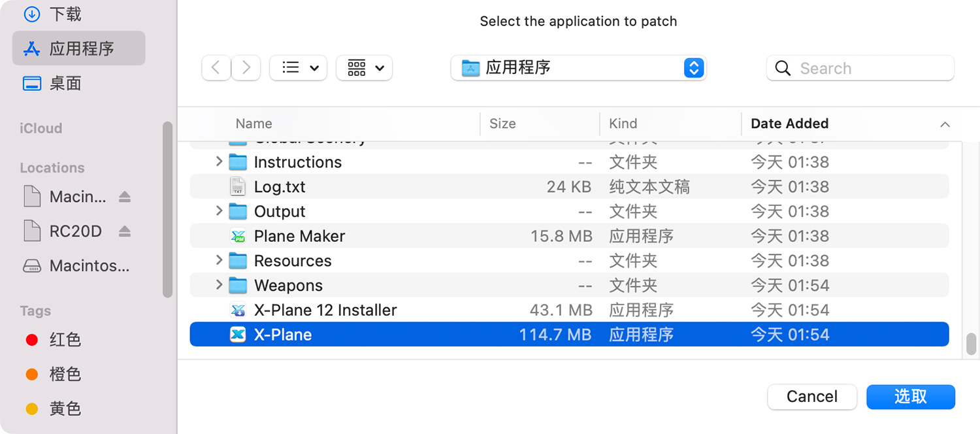Screen dimensions: 980x434
Task: Eject the RC20D volume
Action: (x=124, y=231)
